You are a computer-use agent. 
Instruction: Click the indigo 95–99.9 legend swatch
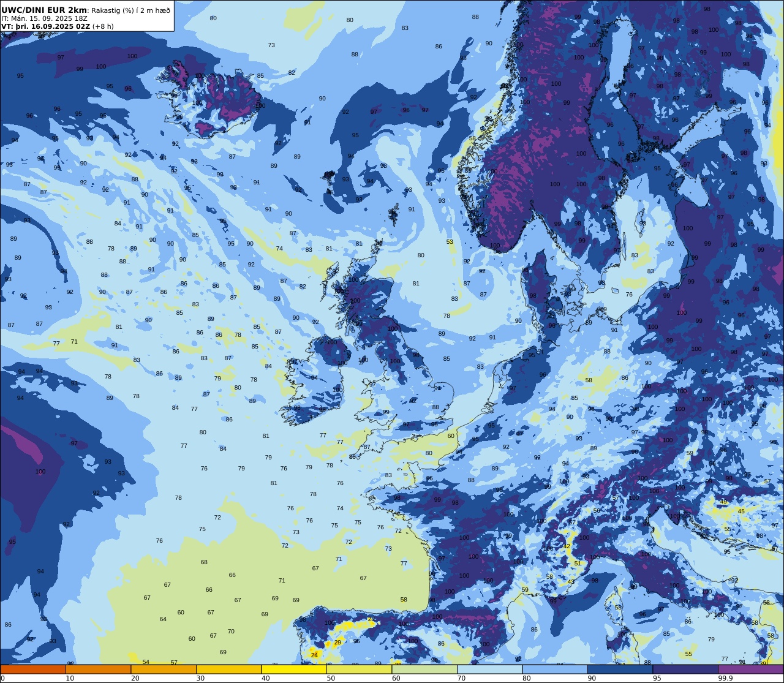coord(685,669)
